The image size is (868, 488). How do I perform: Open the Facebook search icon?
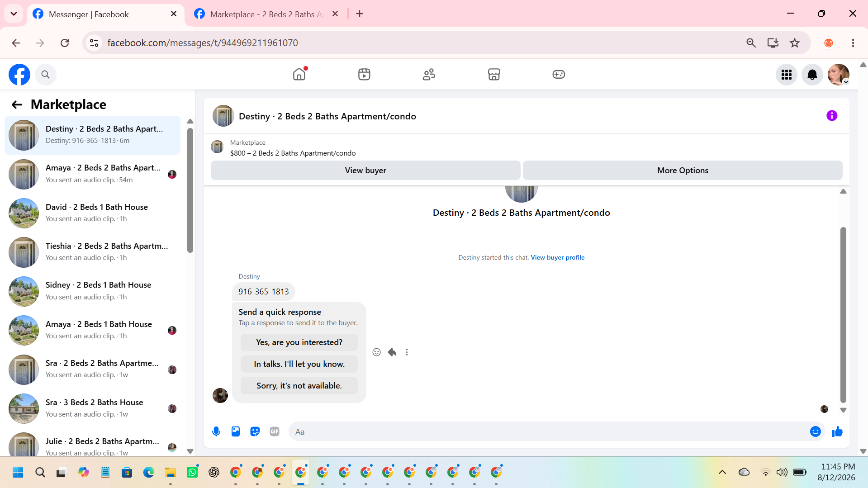pyautogui.click(x=45, y=75)
